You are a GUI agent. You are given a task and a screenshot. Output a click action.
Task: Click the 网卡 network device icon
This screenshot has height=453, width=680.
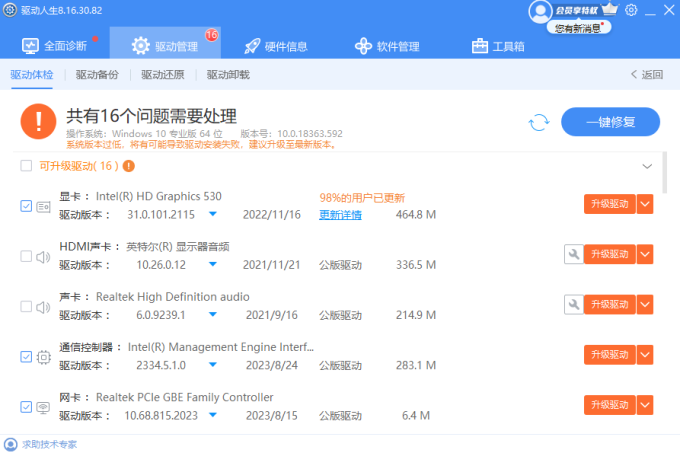43,407
